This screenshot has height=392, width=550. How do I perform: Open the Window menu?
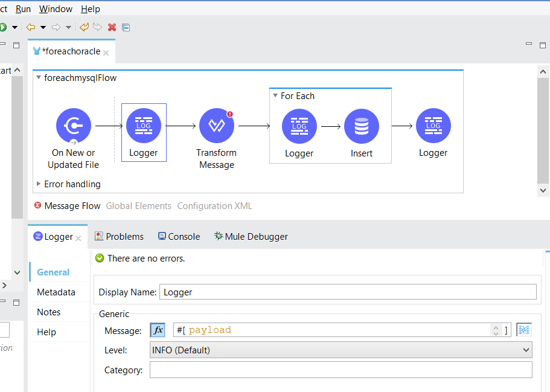click(56, 9)
